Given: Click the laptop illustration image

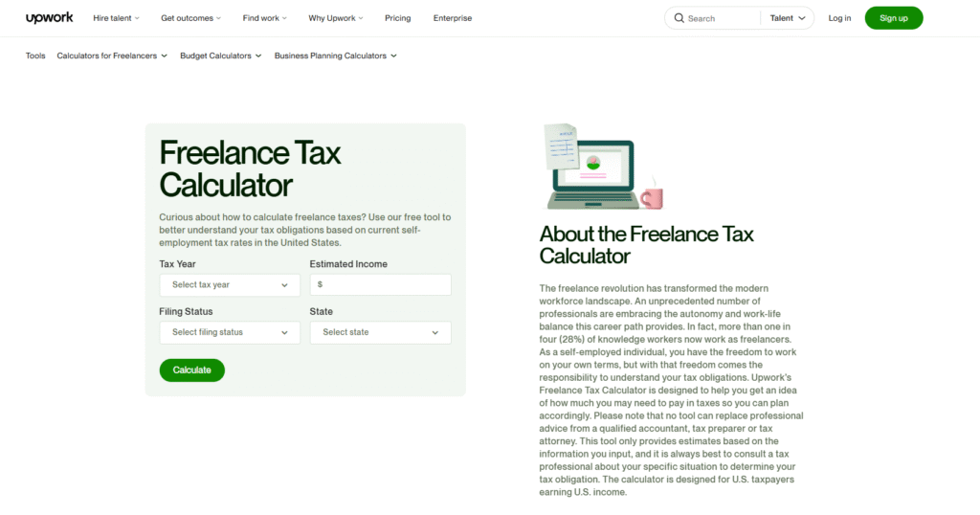Looking at the screenshot, I should pos(604,167).
